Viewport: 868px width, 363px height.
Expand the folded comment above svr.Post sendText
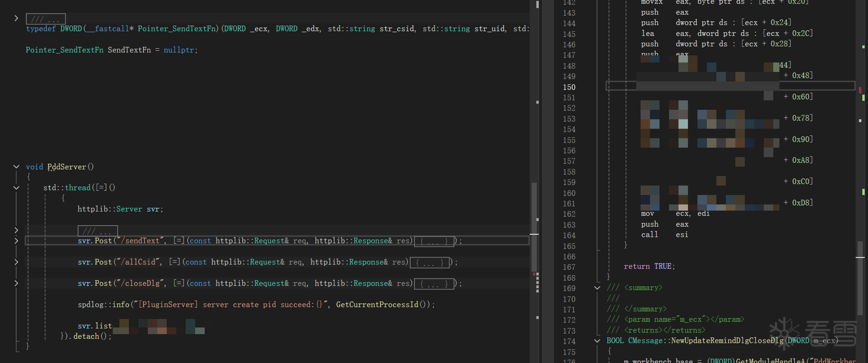(16, 230)
